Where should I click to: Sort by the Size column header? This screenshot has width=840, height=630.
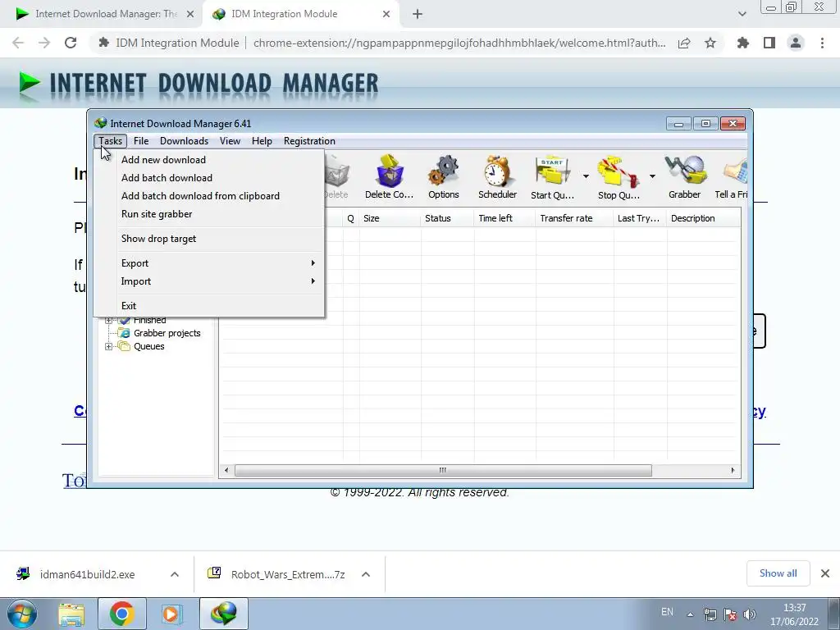click(390, 218)
